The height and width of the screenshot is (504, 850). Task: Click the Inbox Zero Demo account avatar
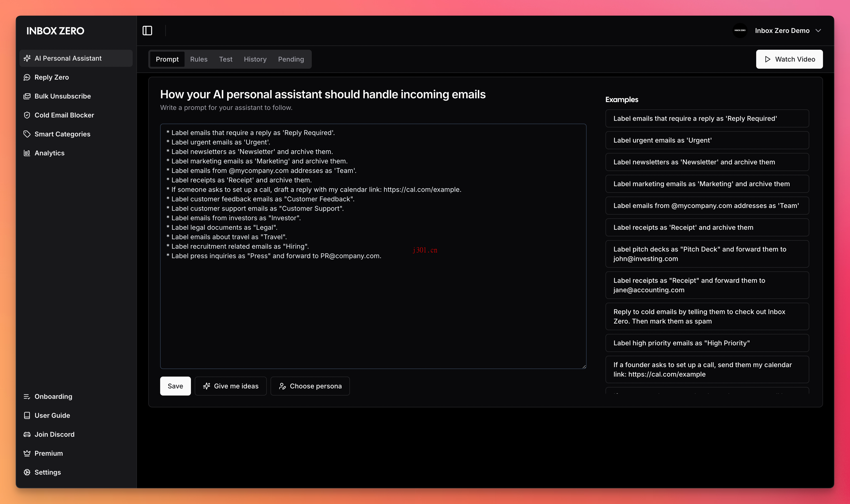click(x=740, y=31)
